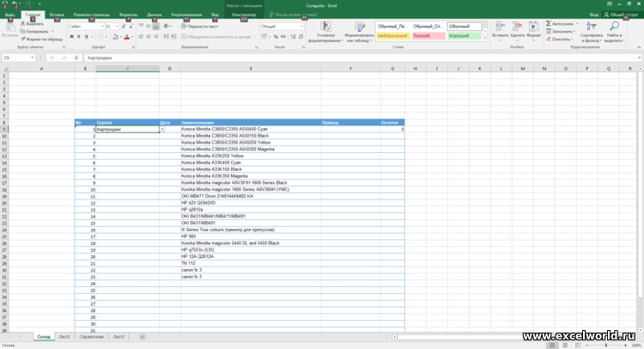Decrease font size with smaller A icon
The image size is (644, 349).
click(x=131, y=27)
